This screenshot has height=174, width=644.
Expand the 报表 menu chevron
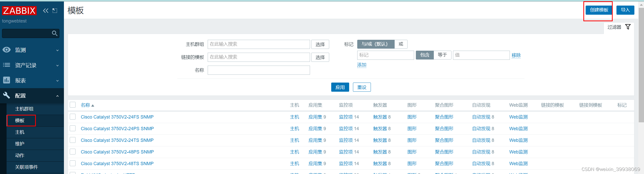tap(57, 81)
